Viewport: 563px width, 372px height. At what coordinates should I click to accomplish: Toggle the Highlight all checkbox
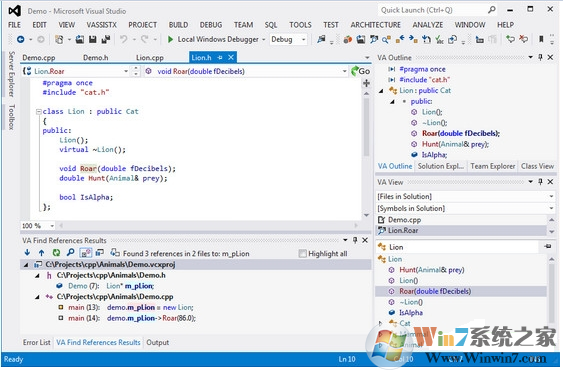click(x=303, y=254)
